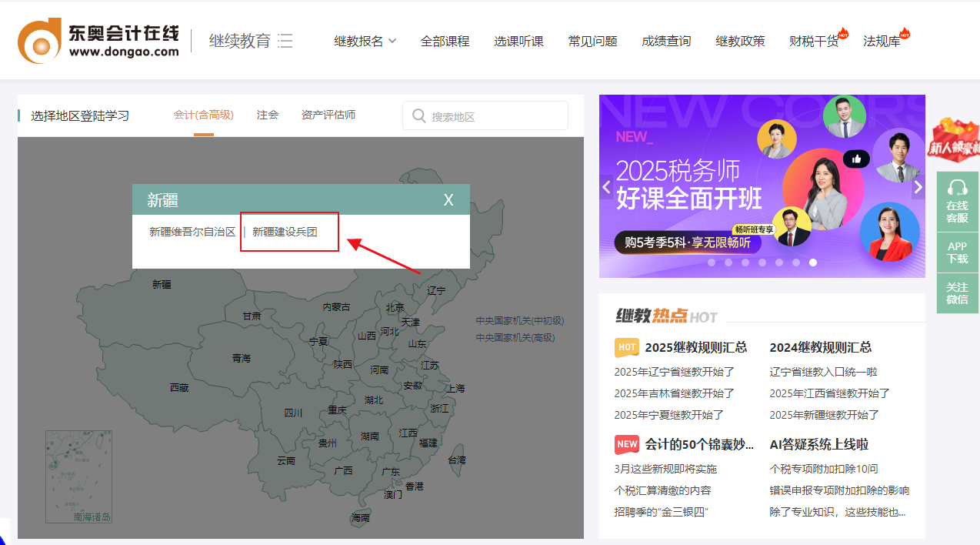Select the last carousel pagination dot
This screenshot has width=980, height=545.
[x=812, y=262]
